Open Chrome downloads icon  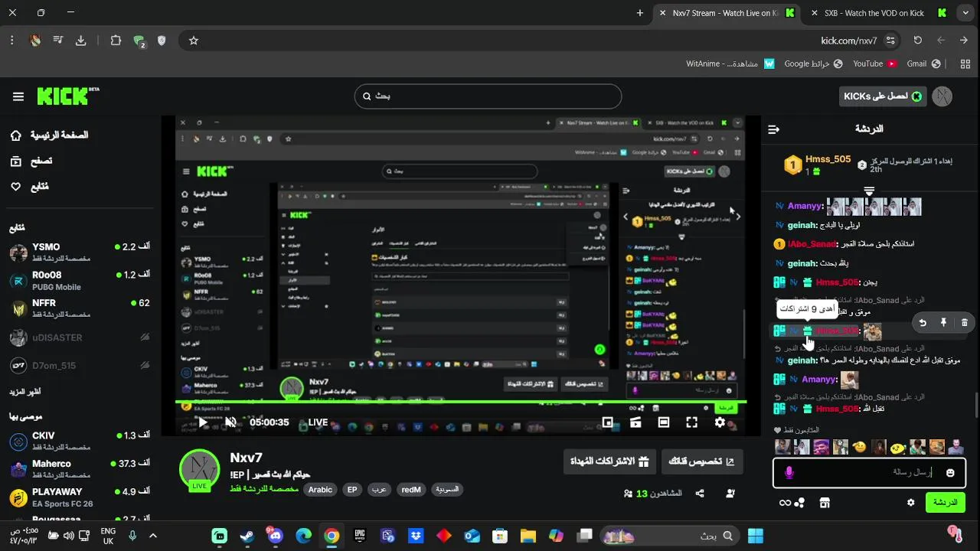80,41
